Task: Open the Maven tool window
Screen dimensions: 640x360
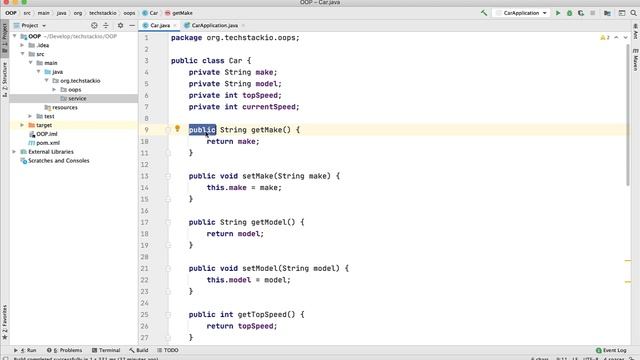Action: pos(636,60)
